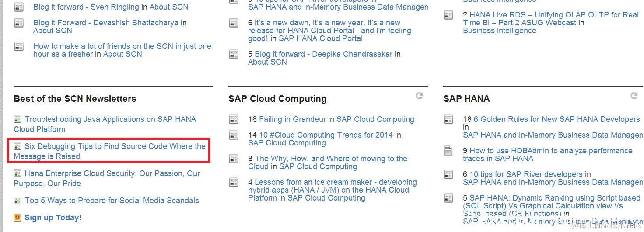644x232 pixels.
Task: Click icon beside Top 5 Ways to Prepare
Action: point(17,201)
